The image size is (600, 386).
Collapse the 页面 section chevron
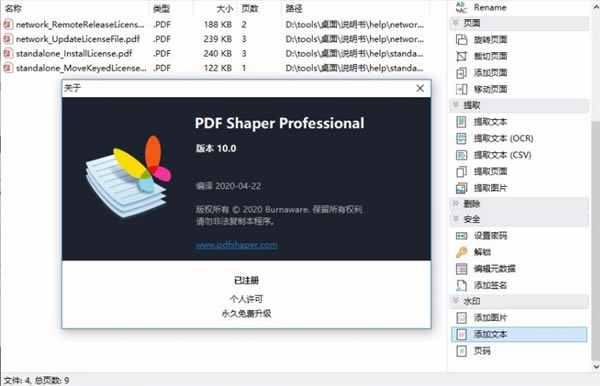pyautogui.click(x=456, y=23)
